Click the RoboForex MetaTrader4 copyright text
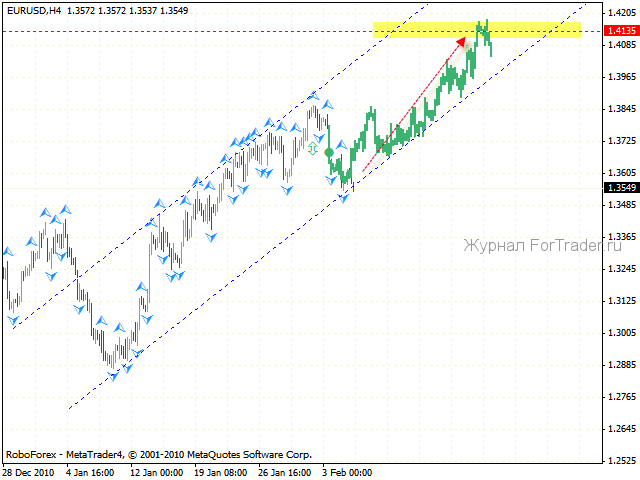 (158, 453)
